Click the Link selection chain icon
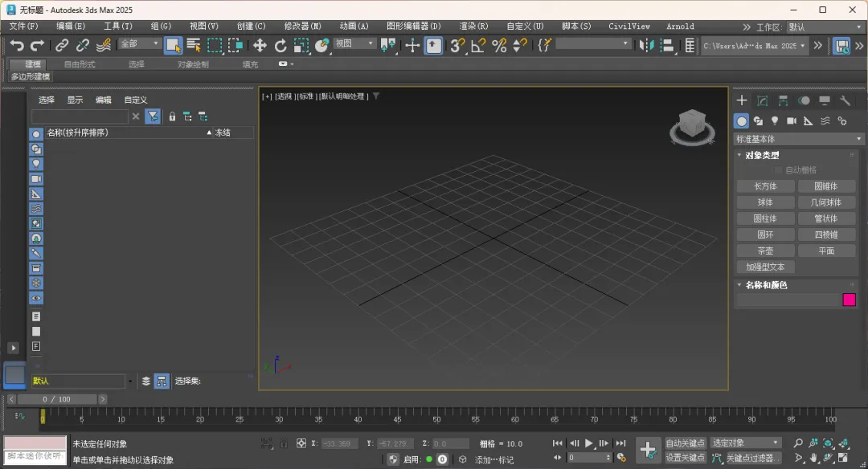868x469 pixels. 62,46
